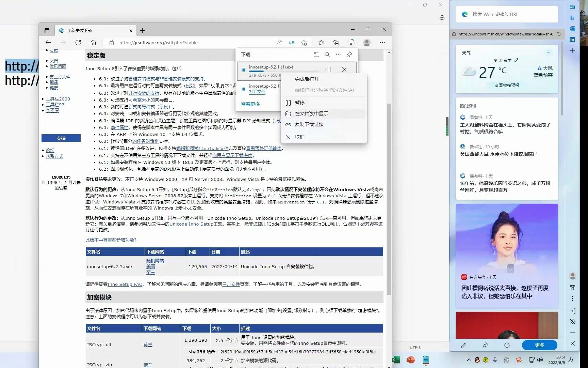Click the 搜索 Web 或键入 URL search box
Screen dimensions: 588x368
(x=507, y=14)
